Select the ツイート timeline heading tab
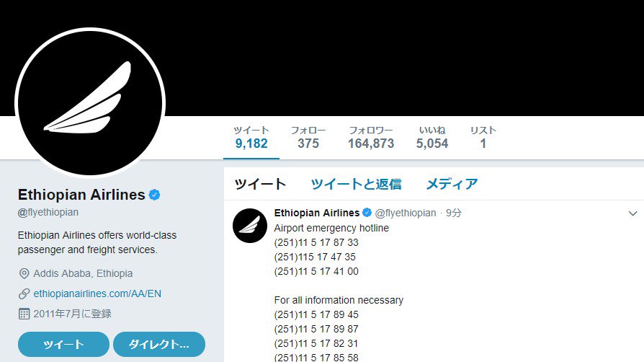This screenshot has height=362, width=644. pos(260,184)
